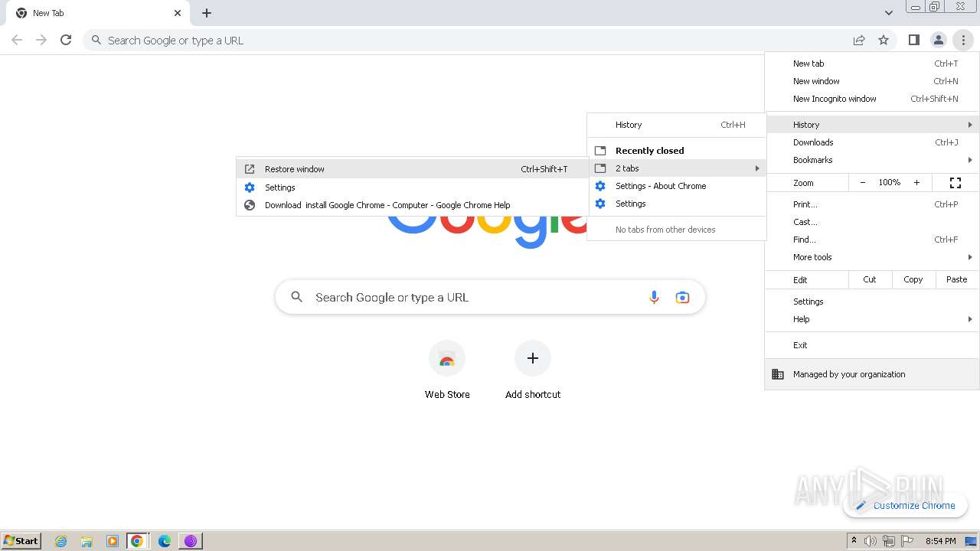Click the Paste button in Edit row

(957, 279)
